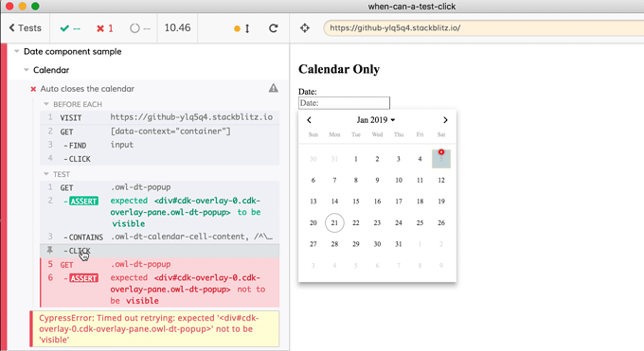Open the selector playground crosshair icon
This screenshot has height=351, width=644.
(304, 28)
